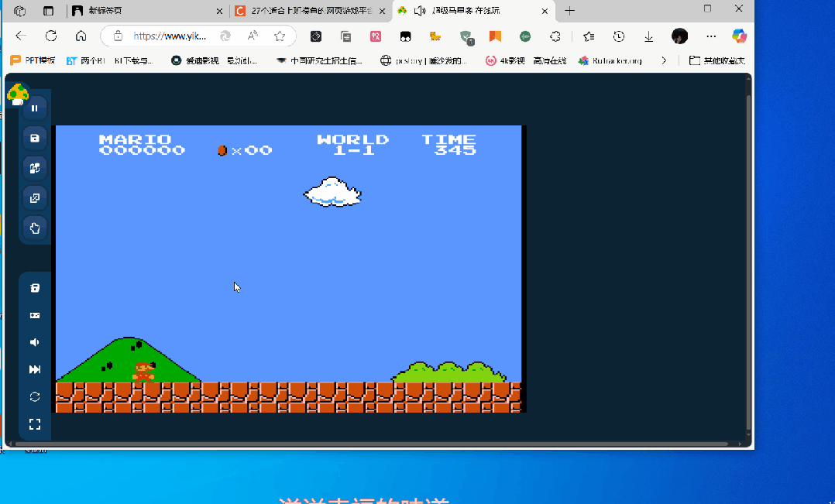Image resolution: width=835 pixels, height=504 pixels.
Task: Open the PPT模板 bookmark
Action: point(33,60)
